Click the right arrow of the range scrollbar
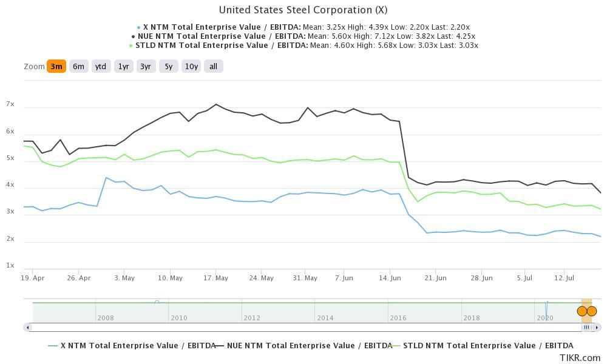 coord(597,327)
